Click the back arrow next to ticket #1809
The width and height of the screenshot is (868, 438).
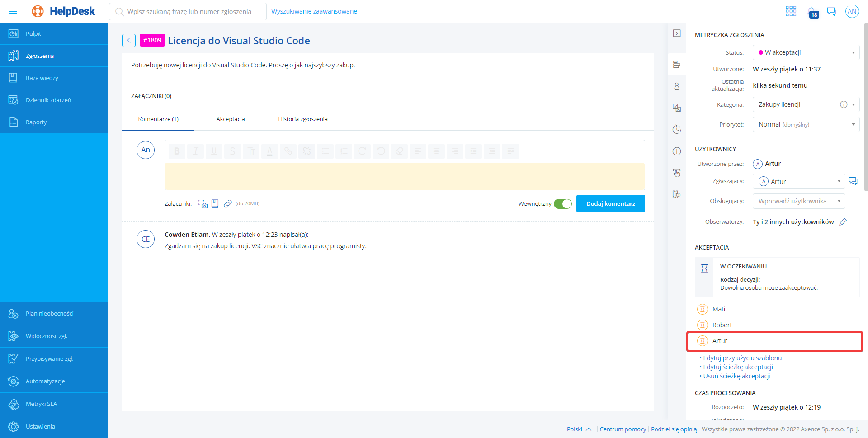[x=128, y=41]
